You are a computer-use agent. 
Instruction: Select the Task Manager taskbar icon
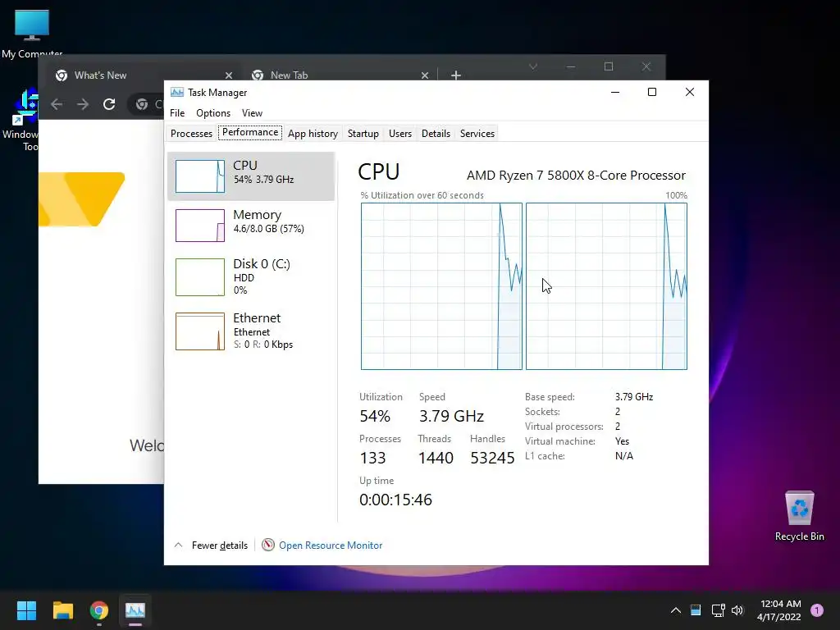tap(135, 610)
